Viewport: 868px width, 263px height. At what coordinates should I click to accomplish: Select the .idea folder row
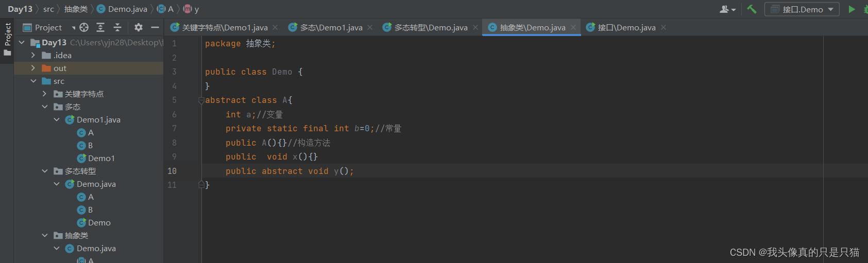[x=89, y=55]
